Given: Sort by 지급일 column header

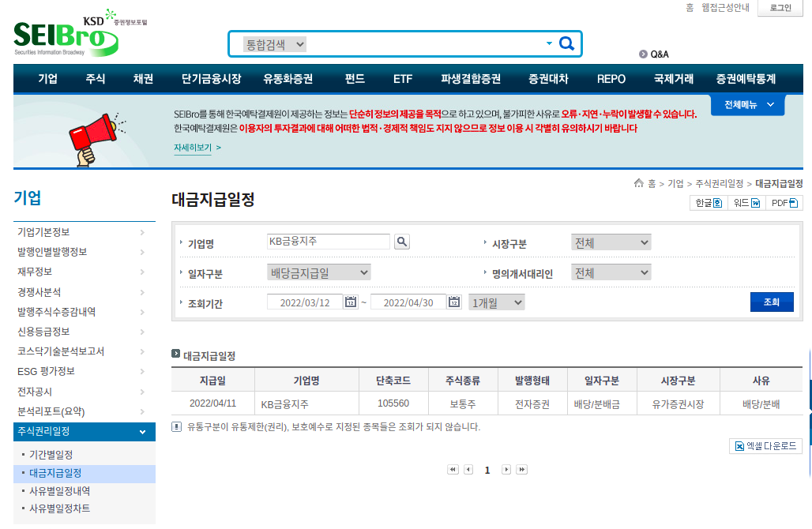Looking at the screenshot, I should tap(212, 381).
